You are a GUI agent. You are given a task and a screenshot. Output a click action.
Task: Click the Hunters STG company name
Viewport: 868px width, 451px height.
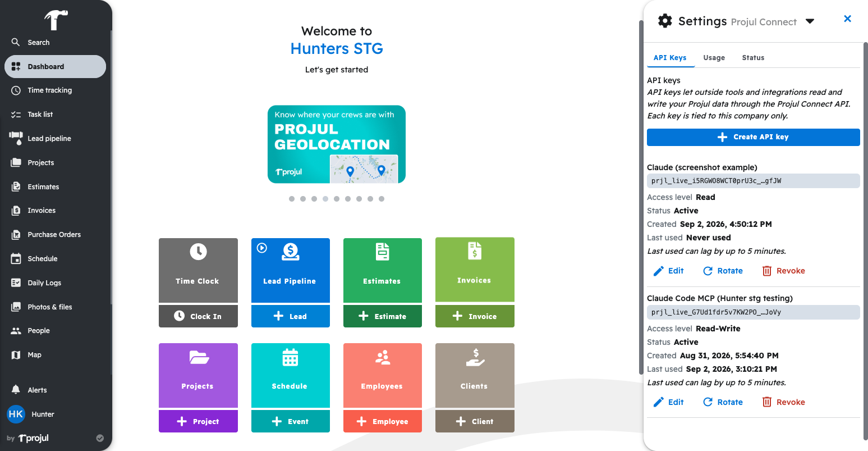337,49
